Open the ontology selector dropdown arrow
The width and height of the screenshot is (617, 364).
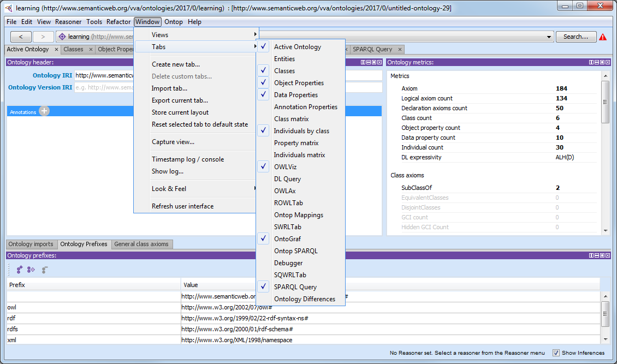coord(549,37)
